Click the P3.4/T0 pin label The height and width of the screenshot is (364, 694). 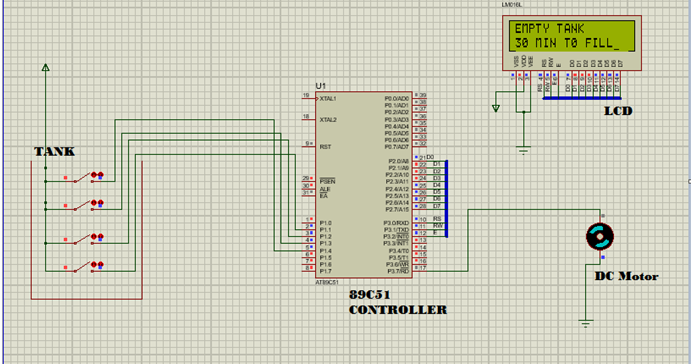pyautogui.click(x=399, y=251)
